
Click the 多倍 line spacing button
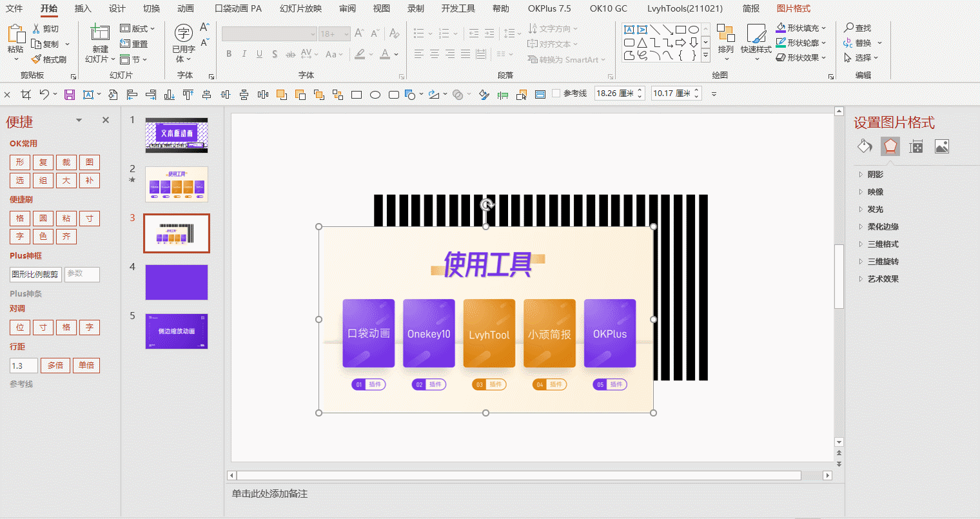56,366
